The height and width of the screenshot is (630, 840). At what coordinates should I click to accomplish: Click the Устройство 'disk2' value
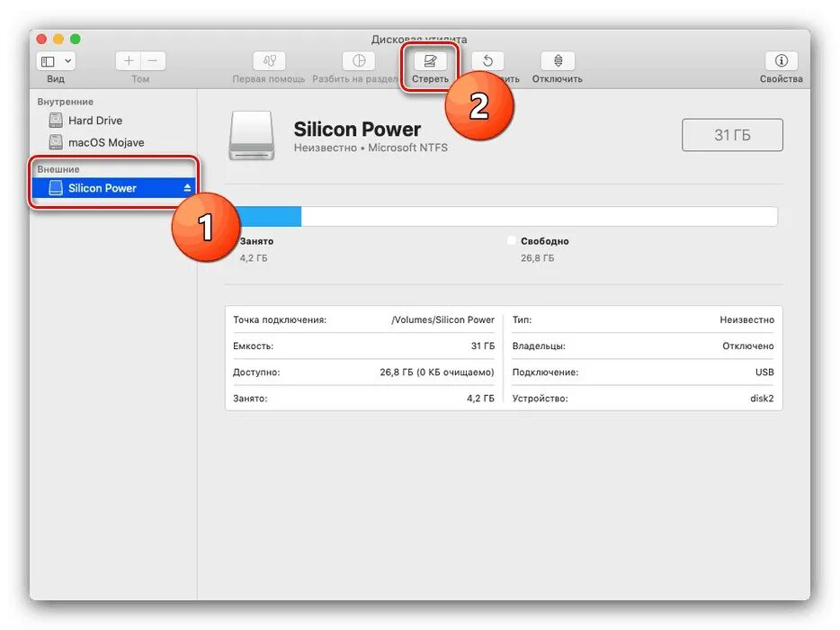click(x=762, y=399)
